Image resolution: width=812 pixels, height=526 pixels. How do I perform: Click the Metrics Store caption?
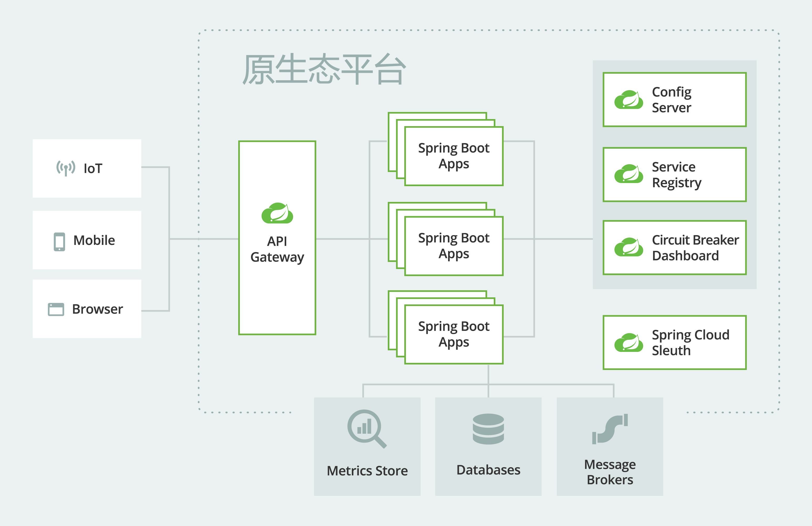point(367,471)
